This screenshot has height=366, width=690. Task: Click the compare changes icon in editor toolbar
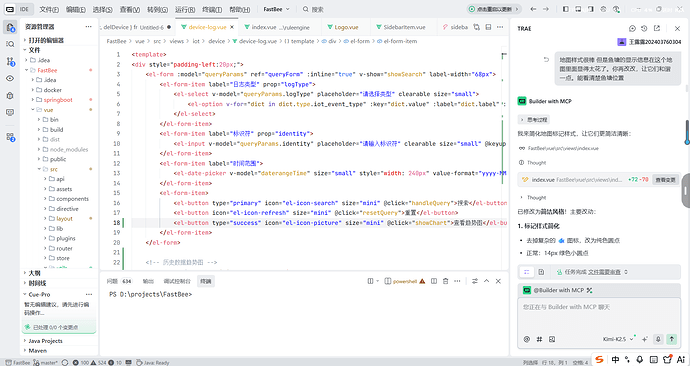coord(477,27)
